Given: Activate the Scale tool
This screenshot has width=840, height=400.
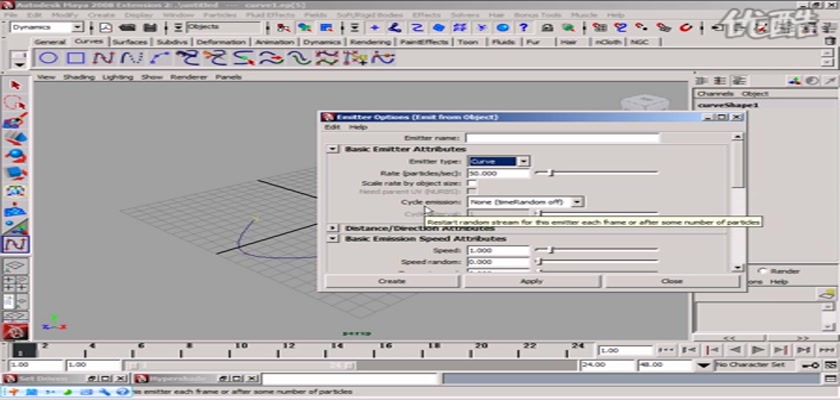Looking at the screenshot, I should (16, 173).
